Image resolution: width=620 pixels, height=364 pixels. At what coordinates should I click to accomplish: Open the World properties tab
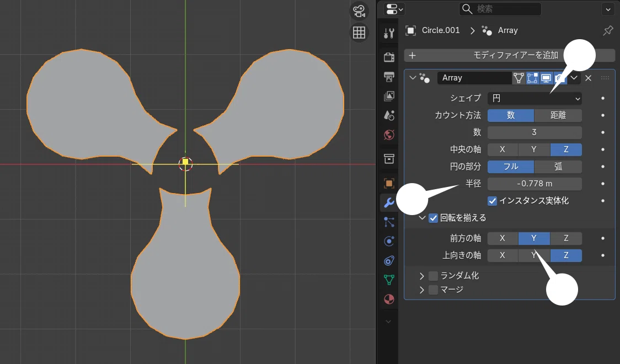pyautogui.click(x=389, y=135)
